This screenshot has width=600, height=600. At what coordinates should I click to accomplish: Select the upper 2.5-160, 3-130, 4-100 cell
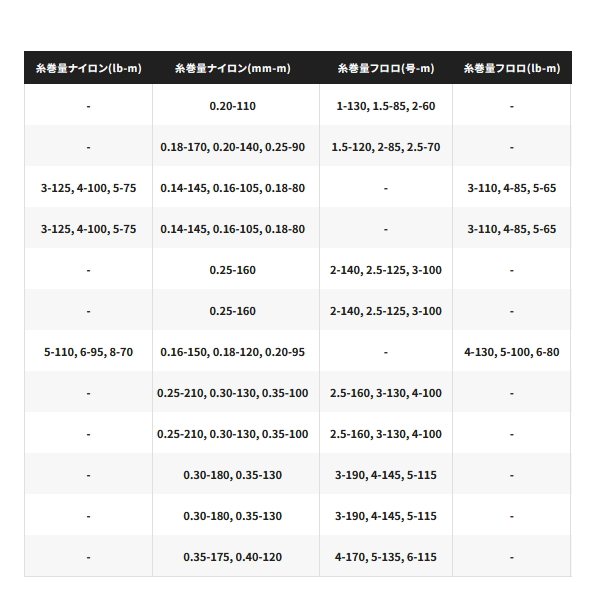click(x=385, y=393)
